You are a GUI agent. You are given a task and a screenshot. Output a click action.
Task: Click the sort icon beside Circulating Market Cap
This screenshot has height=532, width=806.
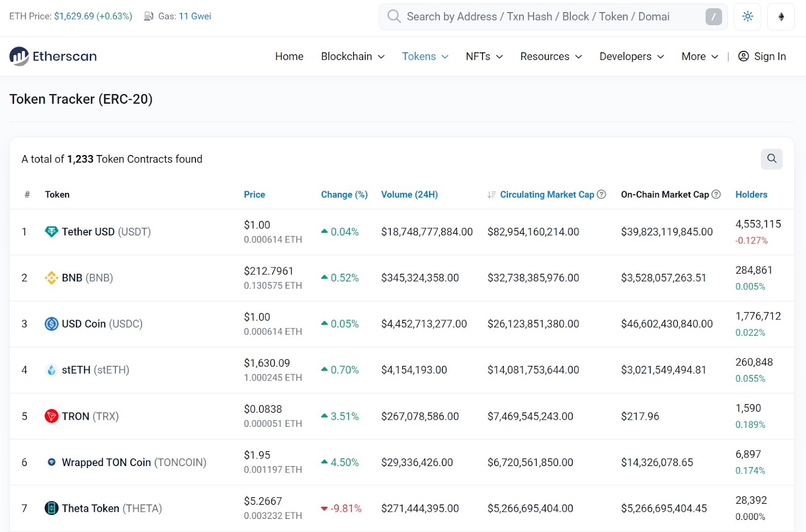coord(491,195)
